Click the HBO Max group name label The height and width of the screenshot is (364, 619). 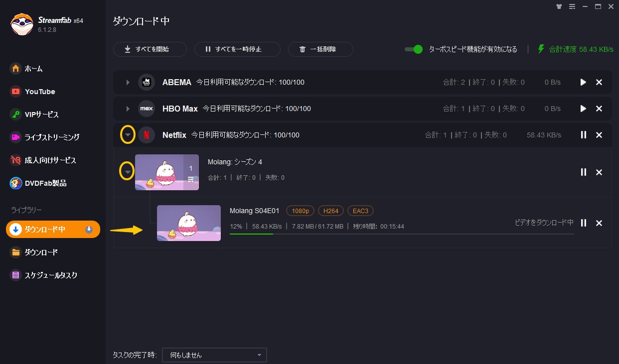point(180,109)
